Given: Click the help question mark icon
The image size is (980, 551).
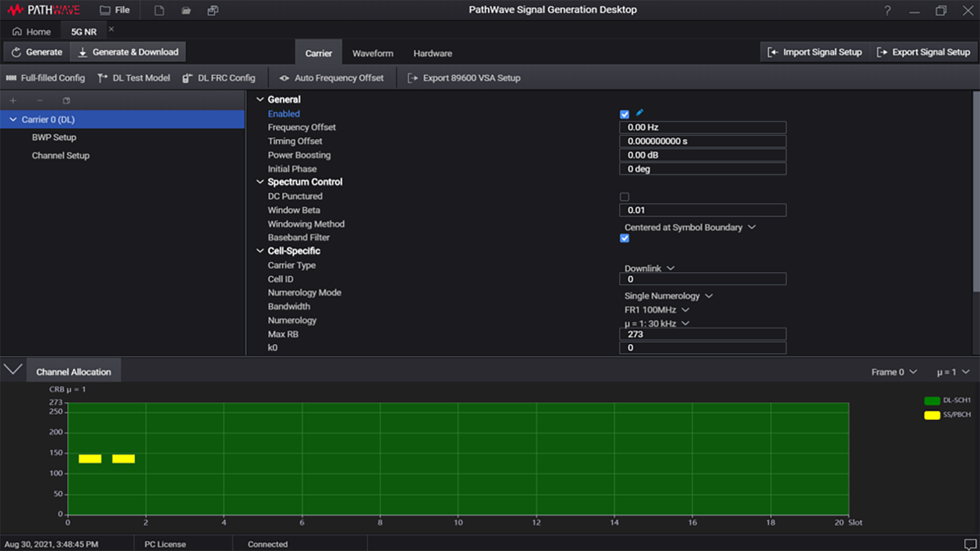Looking at the screenshot, I should tap(887, 10).
